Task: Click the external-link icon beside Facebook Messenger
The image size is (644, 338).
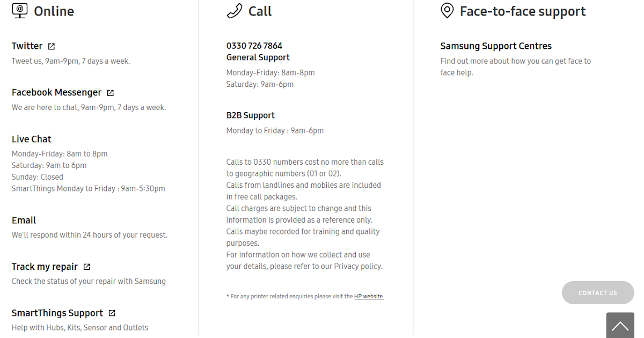Action: click(111, 92)
